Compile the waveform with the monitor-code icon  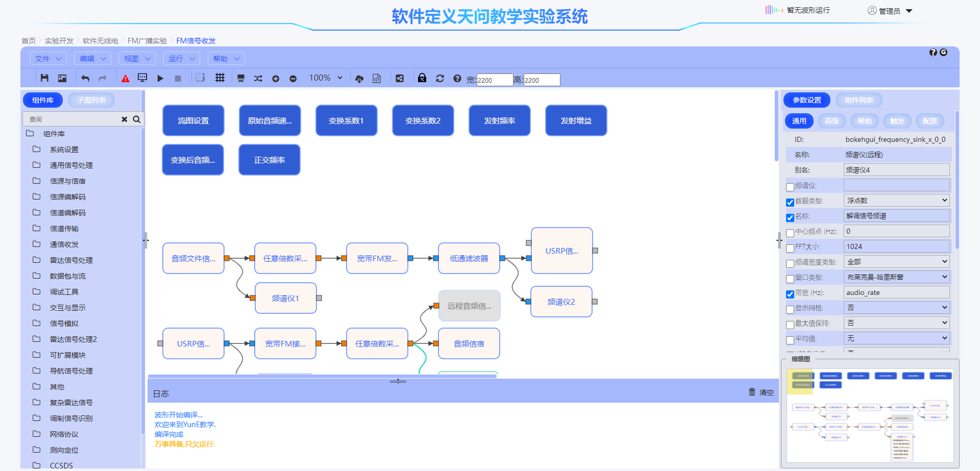[x=142, y=78]
